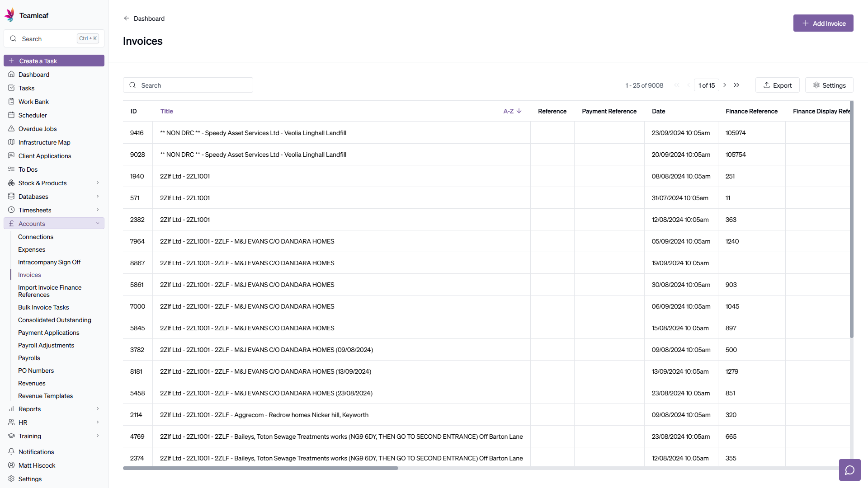
Task: Toggle A-Z sort on the Title column
Action: tap(512, 111)
